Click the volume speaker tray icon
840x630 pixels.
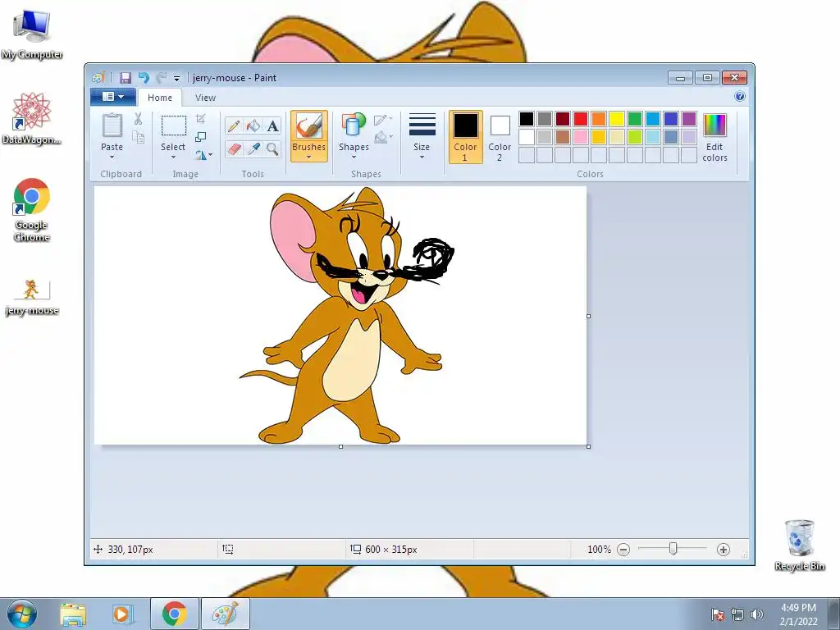point(756,614)
